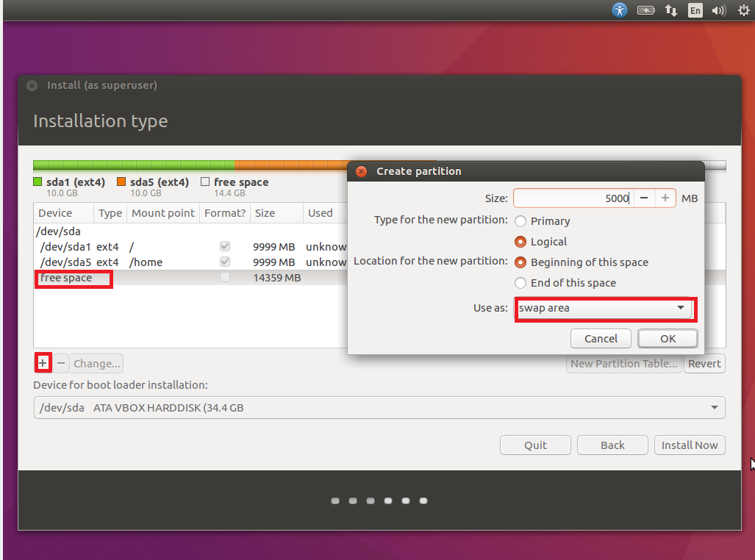The width and height of the screenshot is (755, 560).
Task: Select the Logical partition type
Action: coord(521,242)
